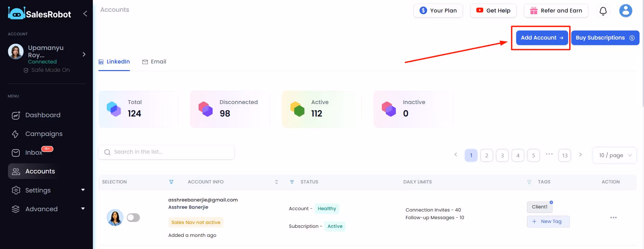
Task: Click the Disconnected accounts cube icon
Action: point(205,109)
